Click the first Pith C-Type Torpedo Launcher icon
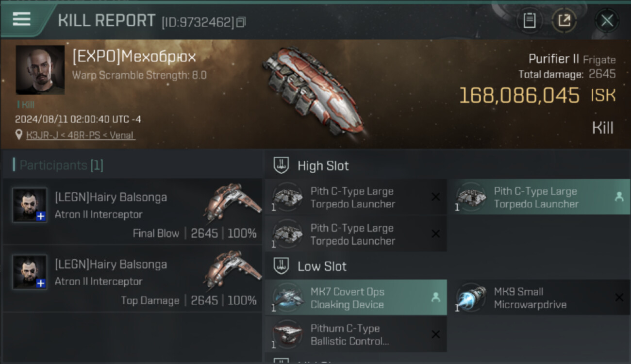Viewport: 631px width, 364px height. click(x=287, y=197)
